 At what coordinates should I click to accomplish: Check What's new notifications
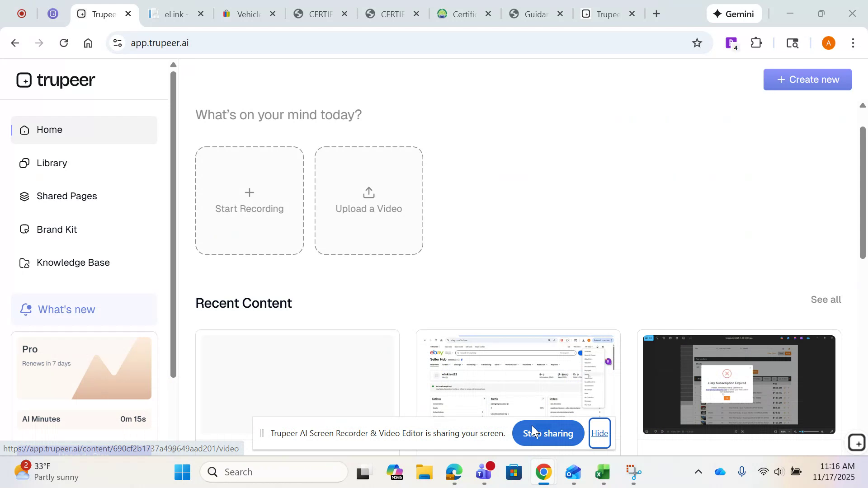pos(66,310)
